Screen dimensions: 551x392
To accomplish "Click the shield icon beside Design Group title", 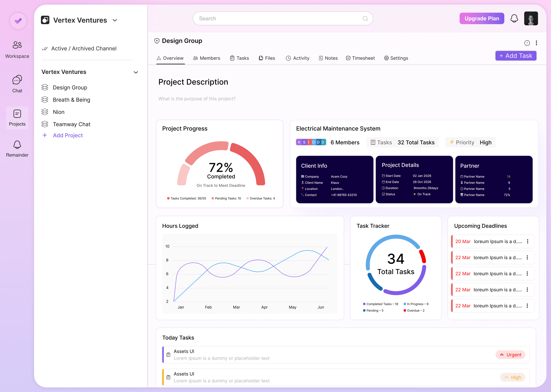I will point(157,41).
